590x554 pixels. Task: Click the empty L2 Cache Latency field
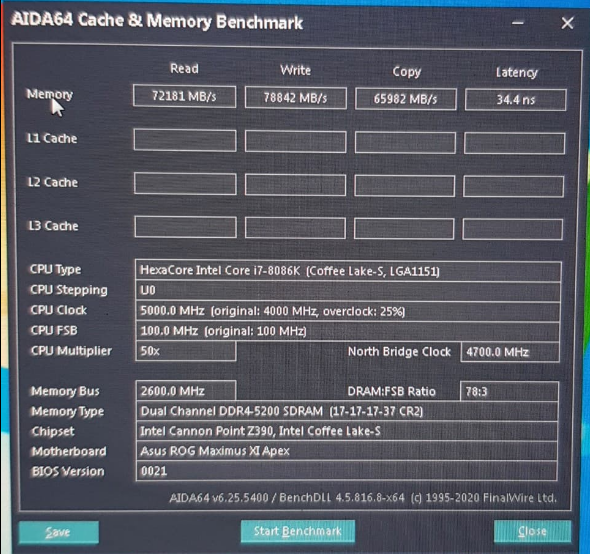tap(514, 186)
